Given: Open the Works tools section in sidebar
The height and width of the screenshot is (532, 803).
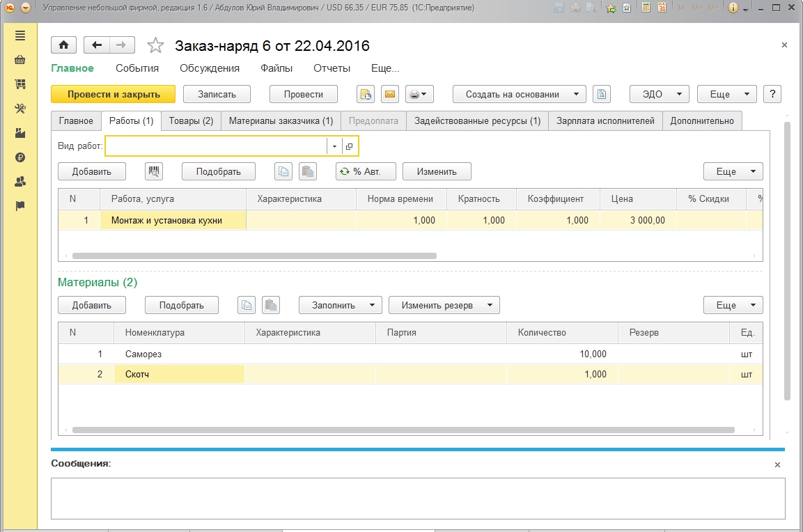Looking at the screenshot, I should 20,109.
